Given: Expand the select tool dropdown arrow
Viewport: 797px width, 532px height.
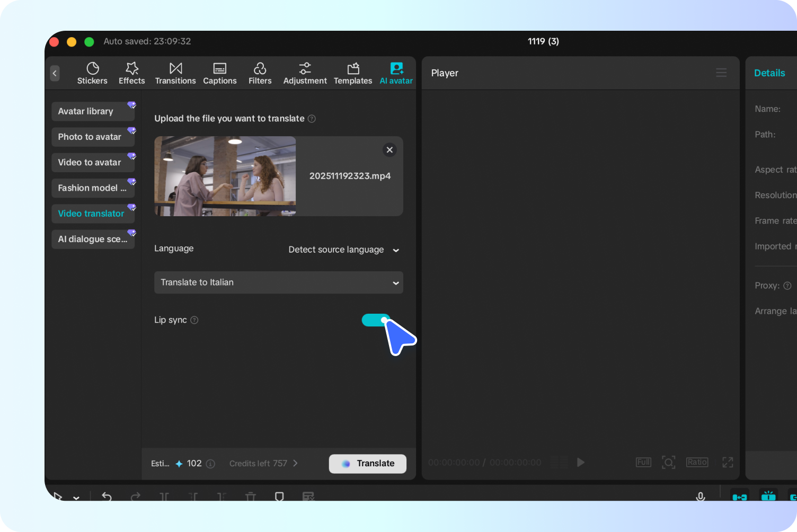Looking at the screenshot, I should [76, 498].
